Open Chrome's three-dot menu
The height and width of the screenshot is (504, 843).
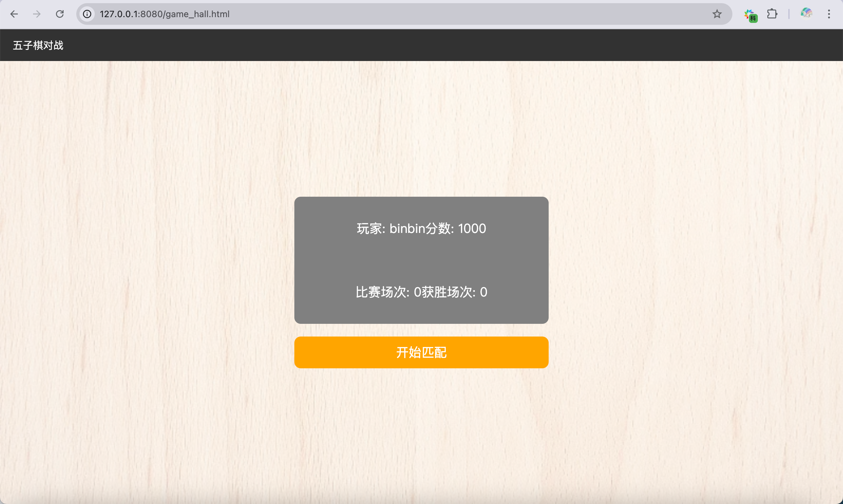tap(829, 14)
